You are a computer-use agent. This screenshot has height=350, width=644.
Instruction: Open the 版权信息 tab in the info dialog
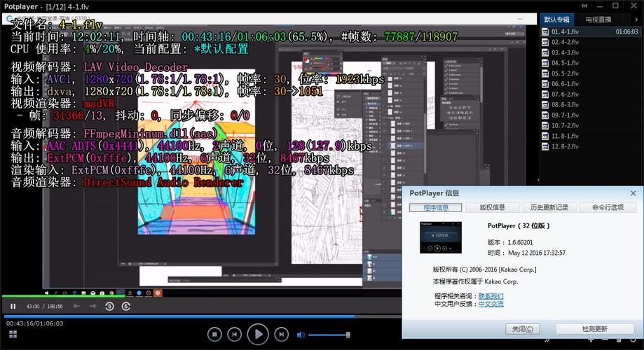click(x=492, y=208)
